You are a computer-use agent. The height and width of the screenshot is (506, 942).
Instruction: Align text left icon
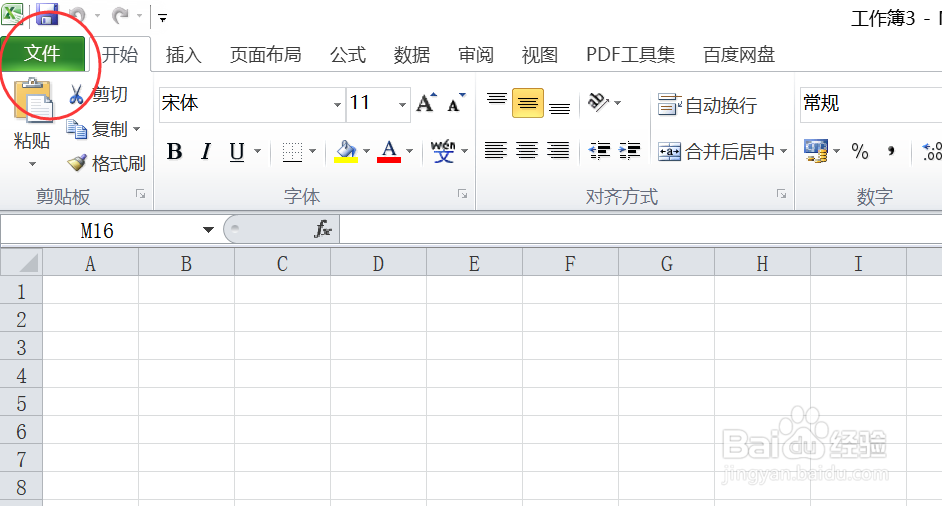click(x=496, y=150)
